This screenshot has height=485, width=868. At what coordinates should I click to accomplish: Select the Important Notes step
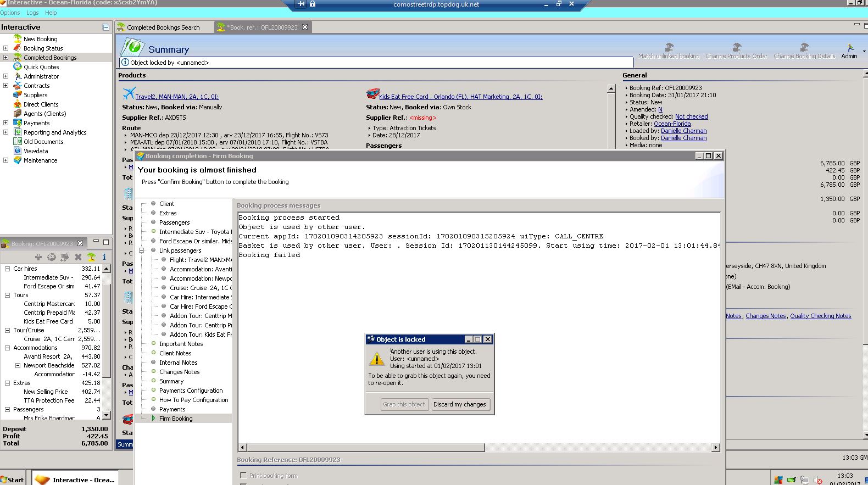point(181,344)
